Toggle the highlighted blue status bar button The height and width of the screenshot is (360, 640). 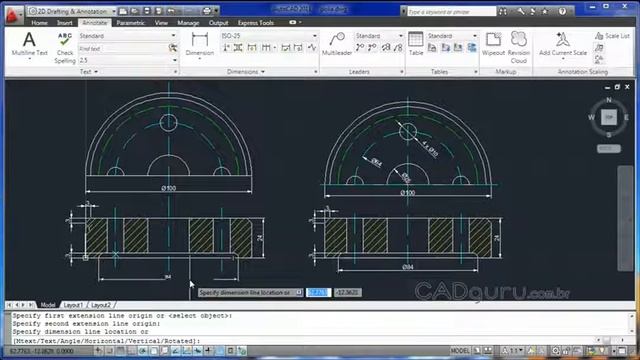(220, 351)
